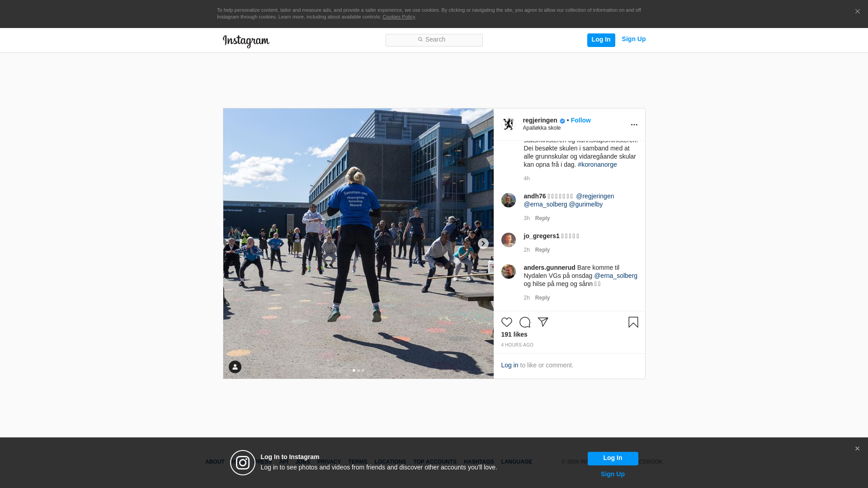Open PRIVACY footer link
The width and height of the screenshot is (868, 488).
[x=329, y=462]
